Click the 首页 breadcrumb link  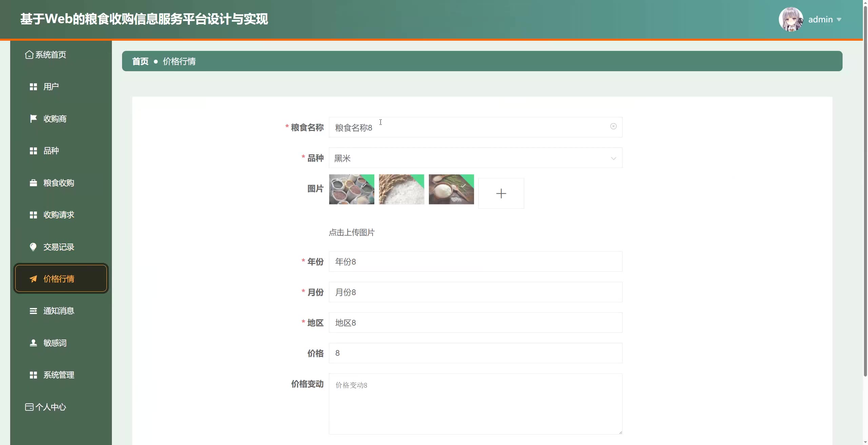140,61
